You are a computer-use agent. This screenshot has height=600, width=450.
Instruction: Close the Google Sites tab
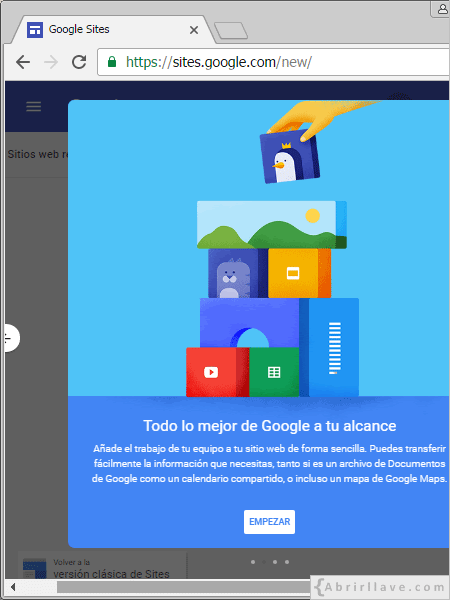click(x=194, y=30)
